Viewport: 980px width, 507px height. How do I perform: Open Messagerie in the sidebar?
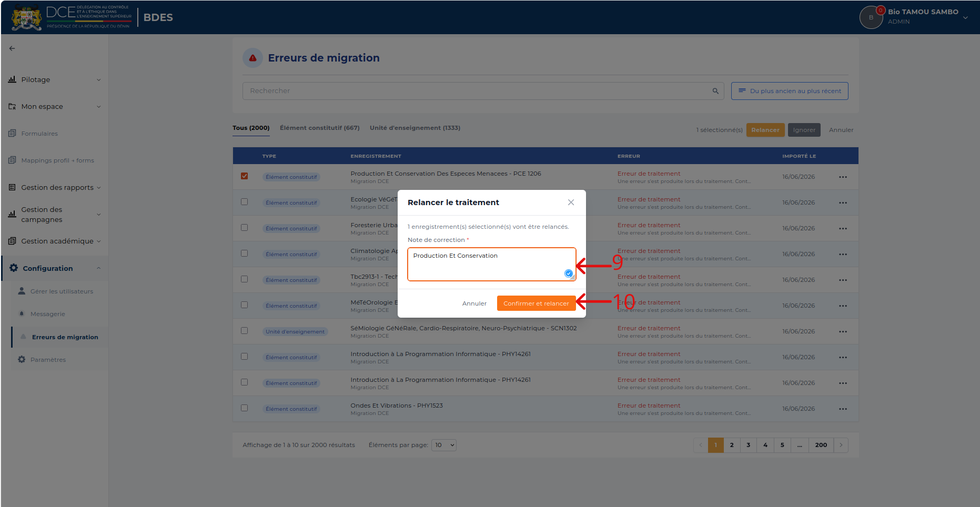[x=48, y=314]
